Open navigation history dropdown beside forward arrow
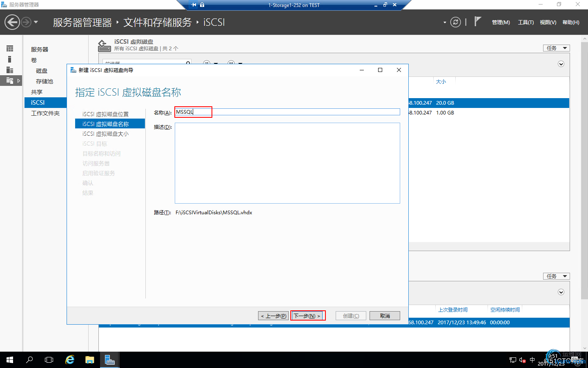 coord(36,22)
